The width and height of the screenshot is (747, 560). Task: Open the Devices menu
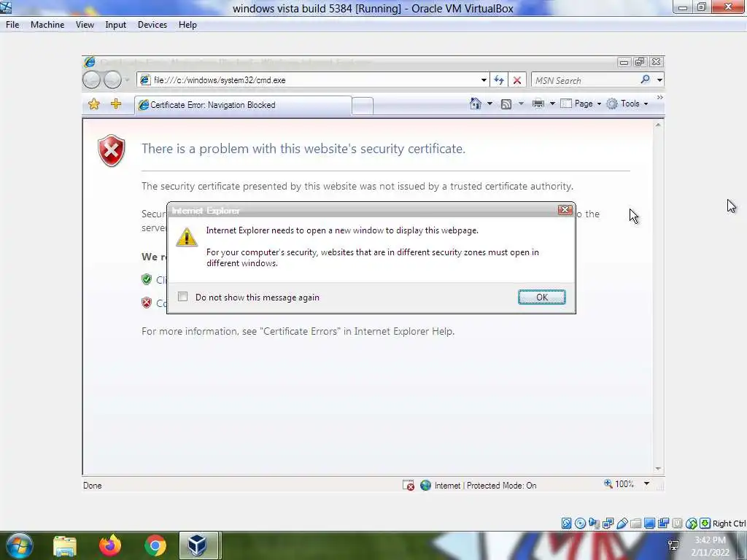pyautogui.click(x=152, y=25)
